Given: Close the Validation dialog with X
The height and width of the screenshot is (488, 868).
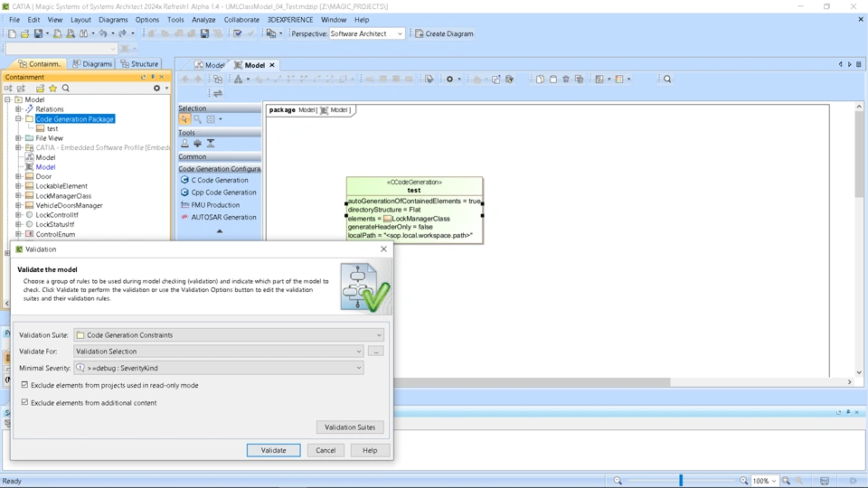Looking at the screenshot, I should pos(383,249).
